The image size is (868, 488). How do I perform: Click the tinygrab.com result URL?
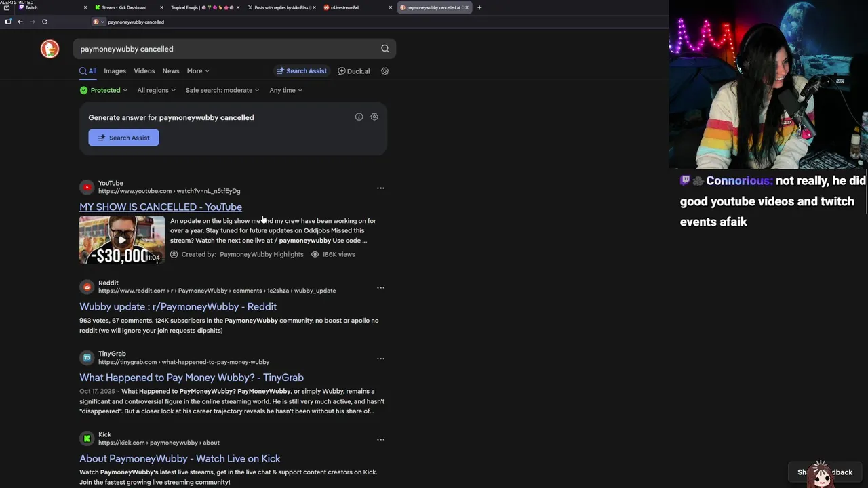point(184,362)
